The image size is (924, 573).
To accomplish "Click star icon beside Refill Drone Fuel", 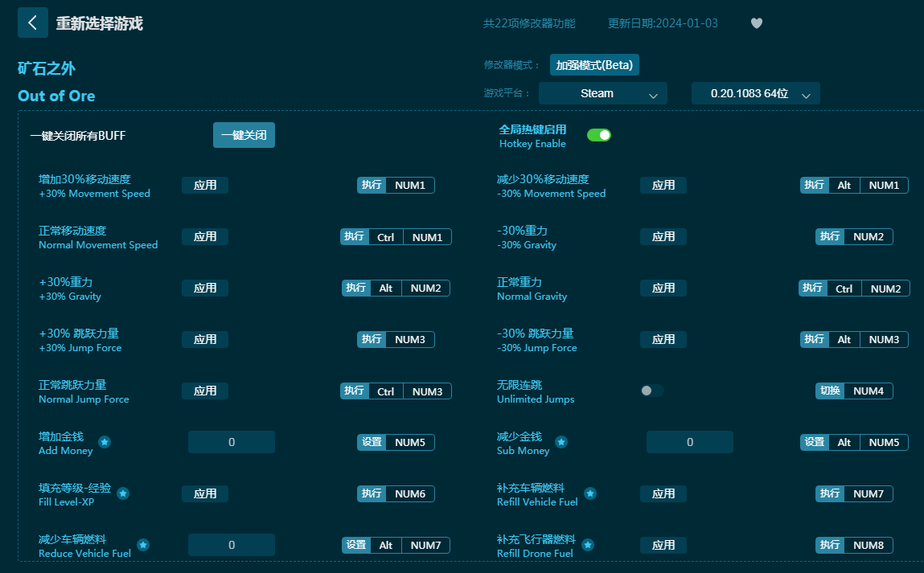I will 588,545.
